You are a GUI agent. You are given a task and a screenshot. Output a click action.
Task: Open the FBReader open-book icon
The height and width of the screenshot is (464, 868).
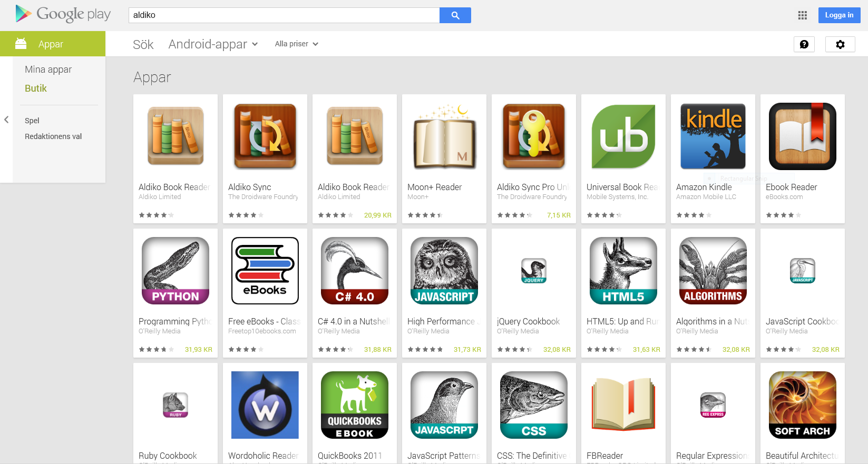pyautogui.click(x=623, y=405)
